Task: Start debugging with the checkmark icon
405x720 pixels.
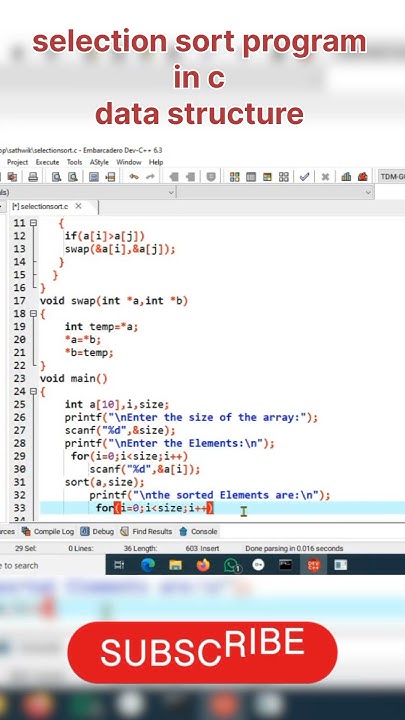Action: (x=304, y=177)
